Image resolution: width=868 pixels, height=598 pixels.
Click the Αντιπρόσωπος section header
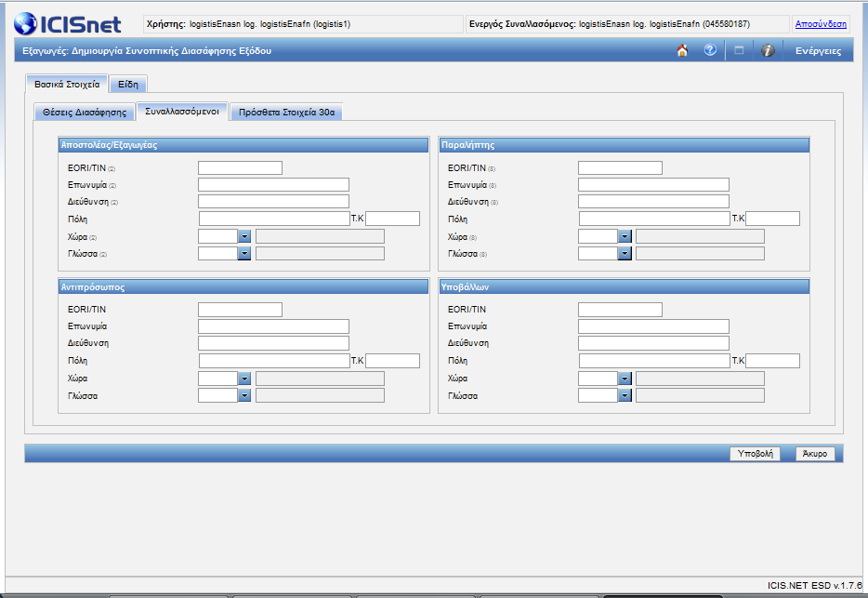tap(243, 287)
